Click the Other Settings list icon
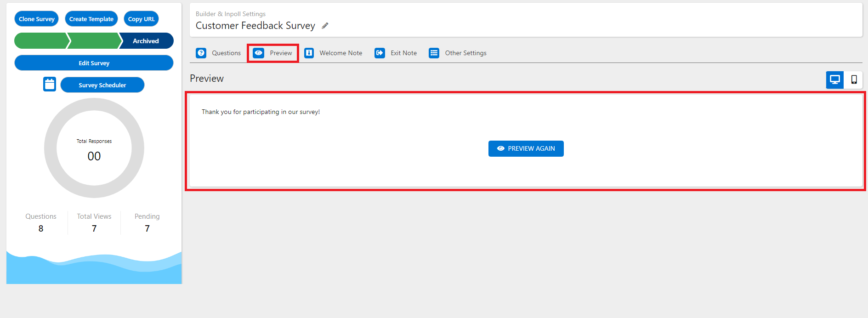Screen dimensions: 868x318 click(x=434, y=53)
